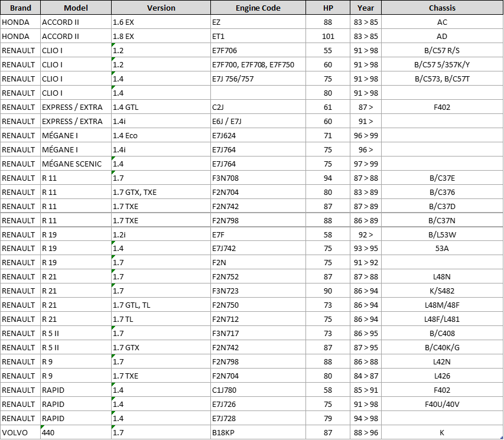
Task: Select the '1.6 EX' version cell
Action: 161,22
